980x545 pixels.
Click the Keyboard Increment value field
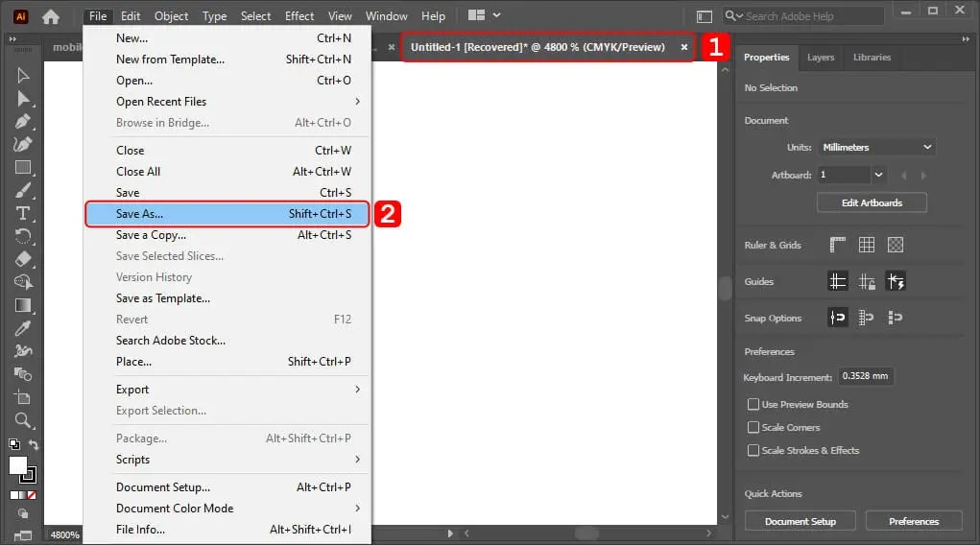point(866,376)
